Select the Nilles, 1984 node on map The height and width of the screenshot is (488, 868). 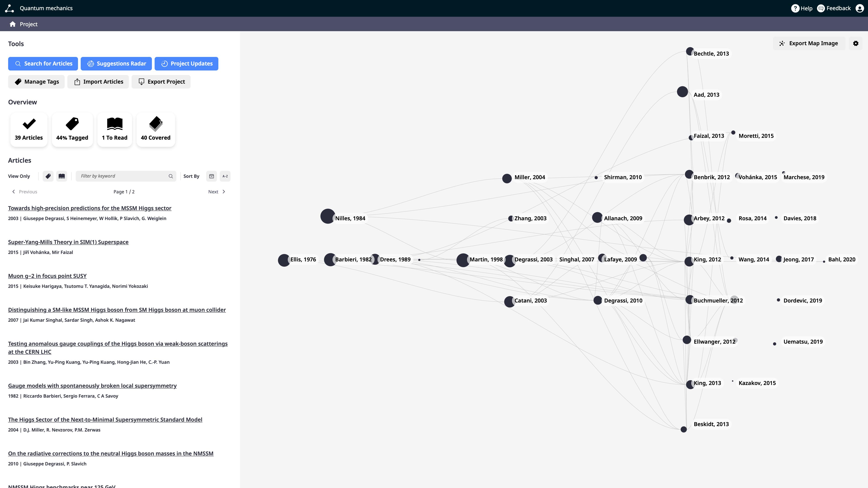(328, 216)
